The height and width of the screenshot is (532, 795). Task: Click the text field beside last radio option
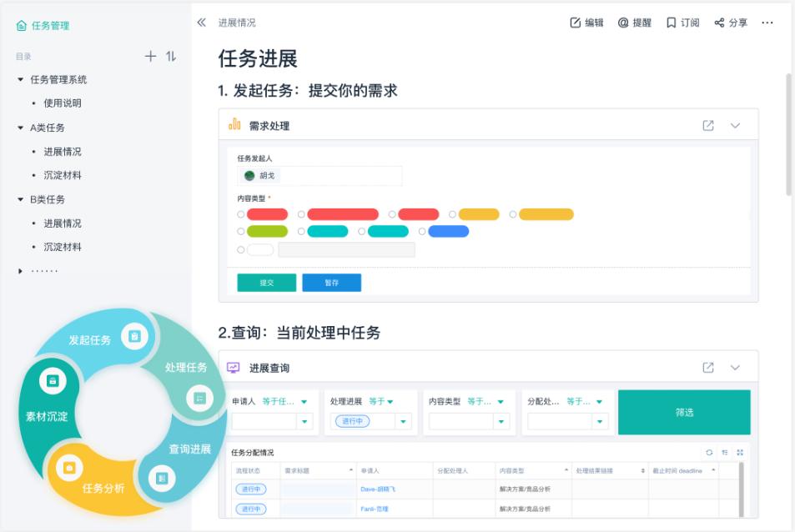[346, 249]
